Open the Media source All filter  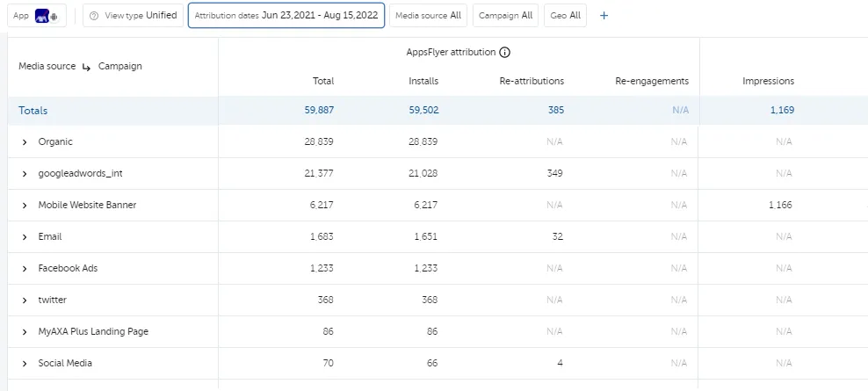click(429, 16)
